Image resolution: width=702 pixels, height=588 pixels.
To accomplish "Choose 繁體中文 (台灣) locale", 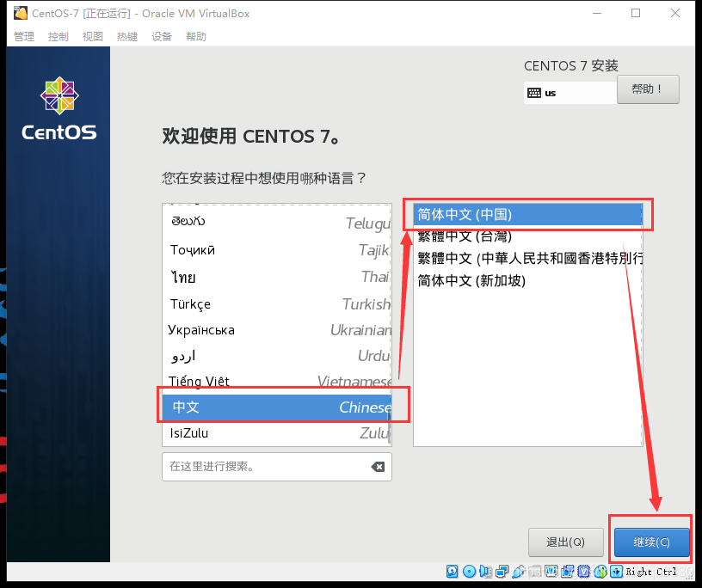I will (527, 236).
